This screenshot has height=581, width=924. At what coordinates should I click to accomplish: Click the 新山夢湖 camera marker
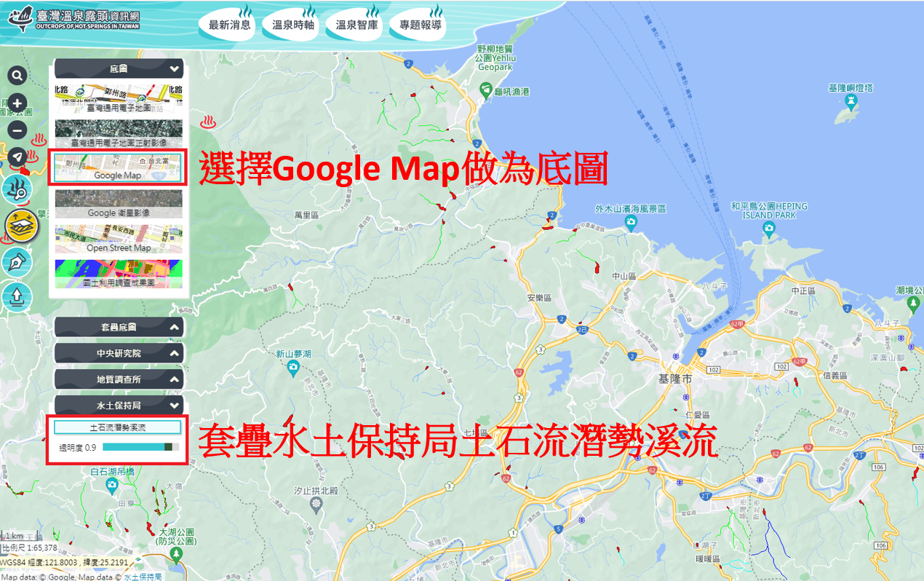(x=292, y=366)
